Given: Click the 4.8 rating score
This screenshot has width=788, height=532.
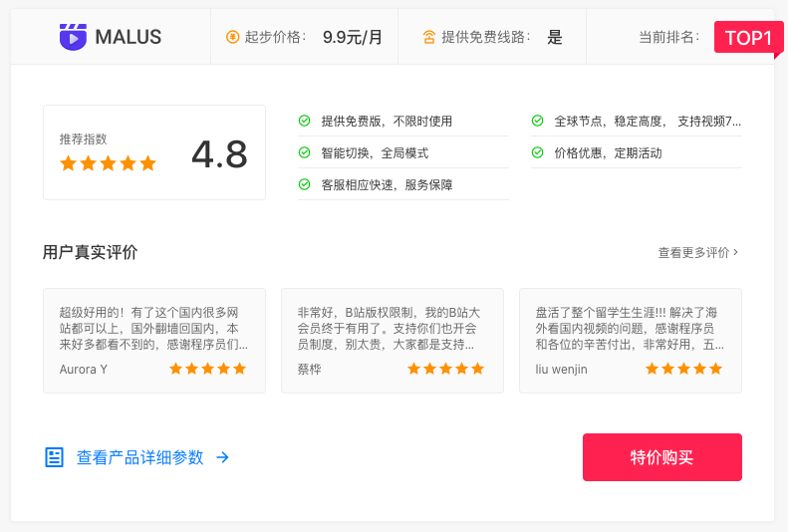Looking at the screenshot, I should (x=219, y=154).
